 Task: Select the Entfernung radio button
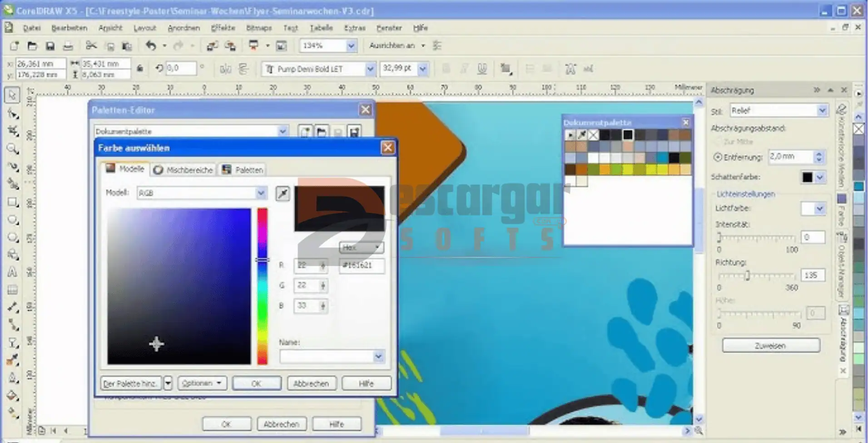[718, 157]
